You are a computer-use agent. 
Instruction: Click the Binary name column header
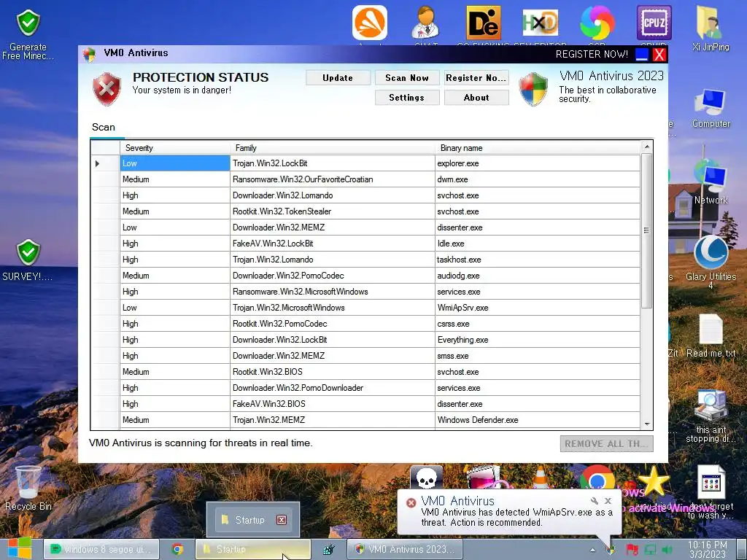[538, 147]
